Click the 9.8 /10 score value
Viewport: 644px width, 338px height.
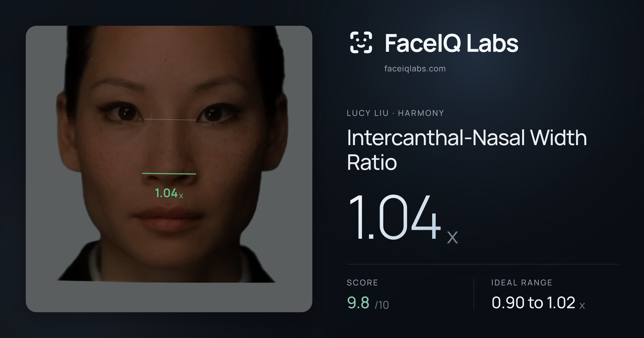point(368,303)
